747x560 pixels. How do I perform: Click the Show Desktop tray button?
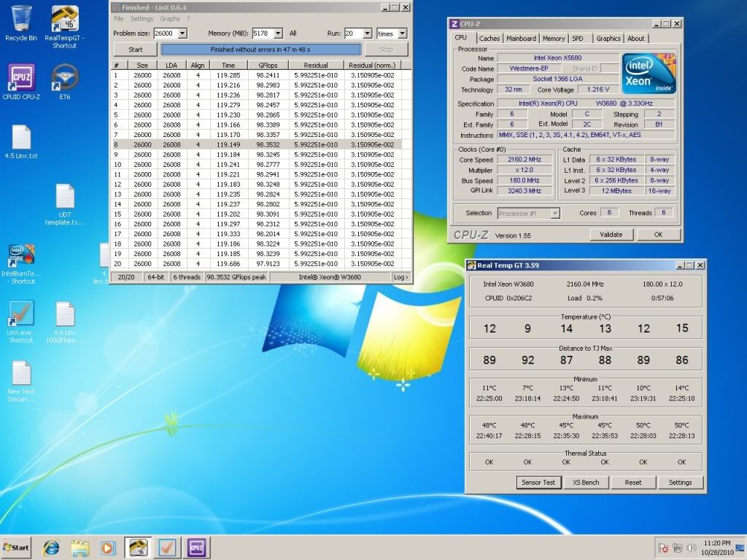tap(740, 548)
